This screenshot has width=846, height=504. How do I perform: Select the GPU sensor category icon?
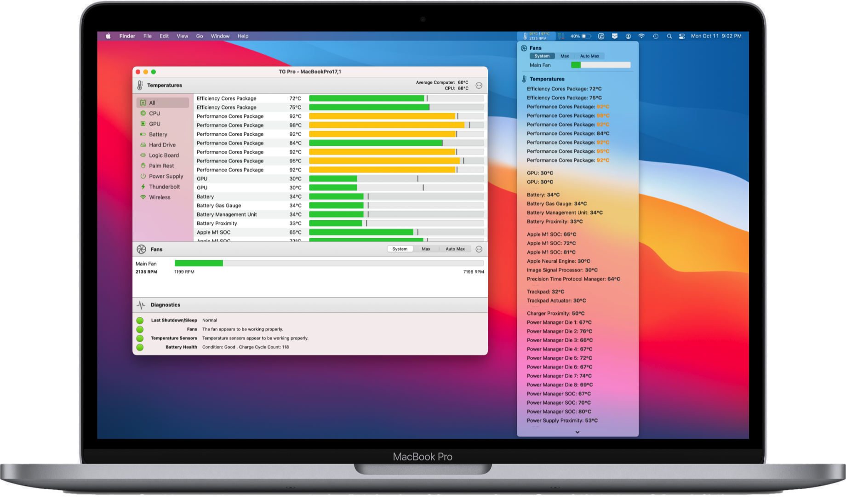pyautogui.click(x=143, y=124)
